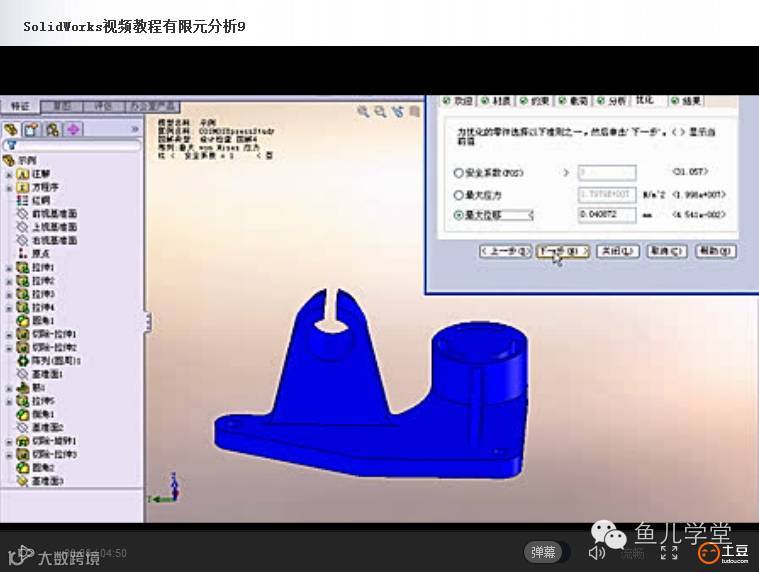This screenshot has height=573, width=759.
Task: Open the 材质 tab in analysis wizard
Action: 497,101
